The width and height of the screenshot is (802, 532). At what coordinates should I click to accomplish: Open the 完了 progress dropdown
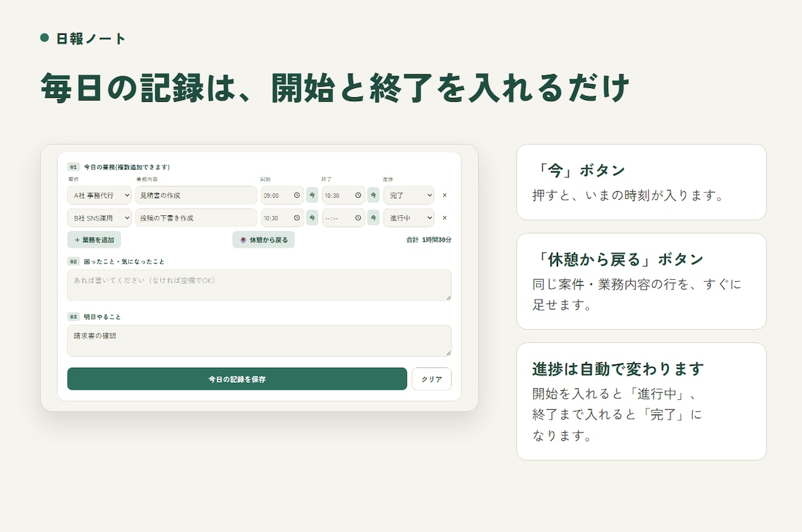[409, 195]
